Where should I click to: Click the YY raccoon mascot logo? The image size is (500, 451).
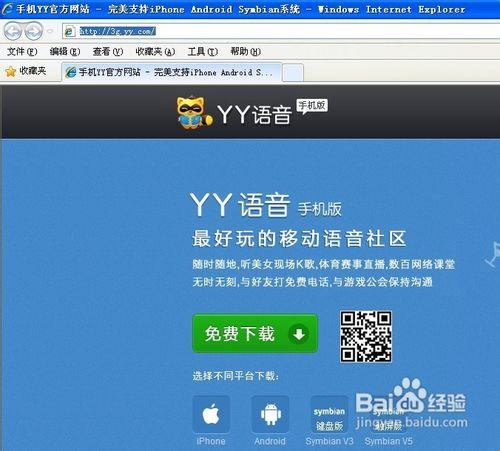point(194,112)
